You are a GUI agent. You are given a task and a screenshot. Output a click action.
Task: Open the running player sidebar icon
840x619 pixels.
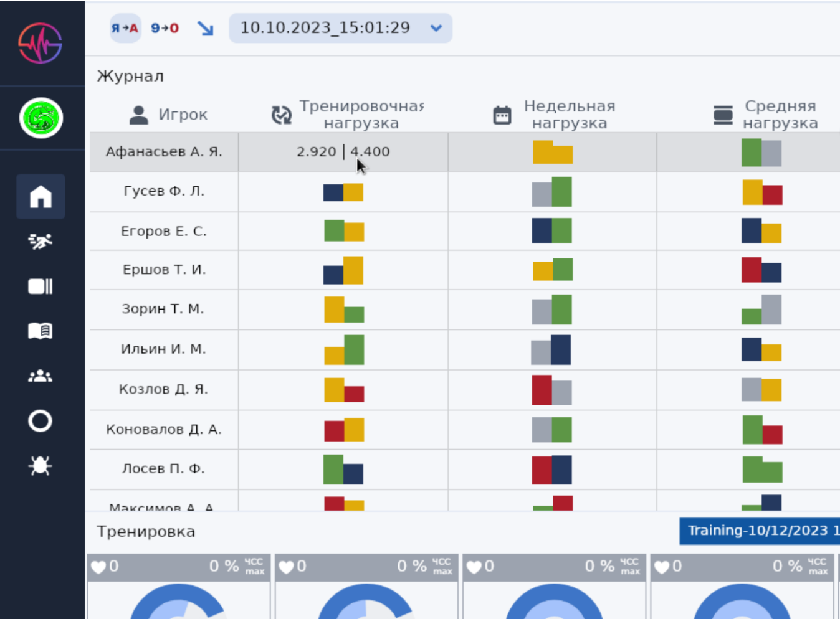(41, 241)
